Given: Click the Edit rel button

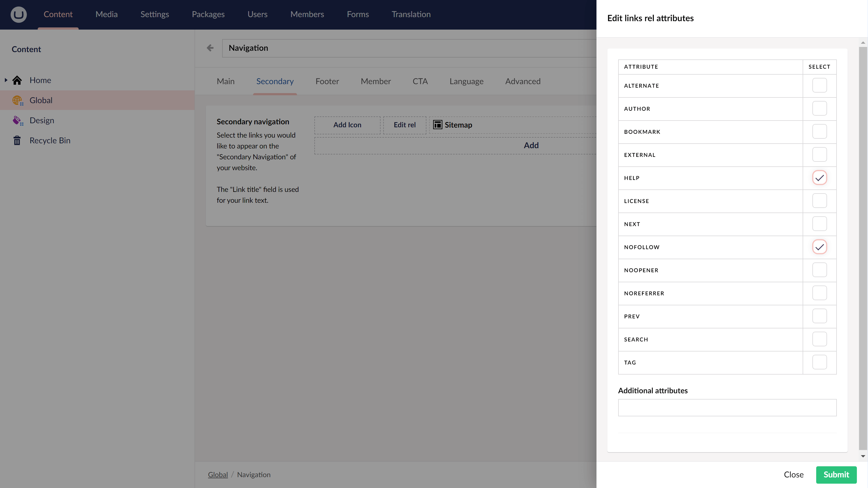Looking at the screenshot, I should pos(405,125).
